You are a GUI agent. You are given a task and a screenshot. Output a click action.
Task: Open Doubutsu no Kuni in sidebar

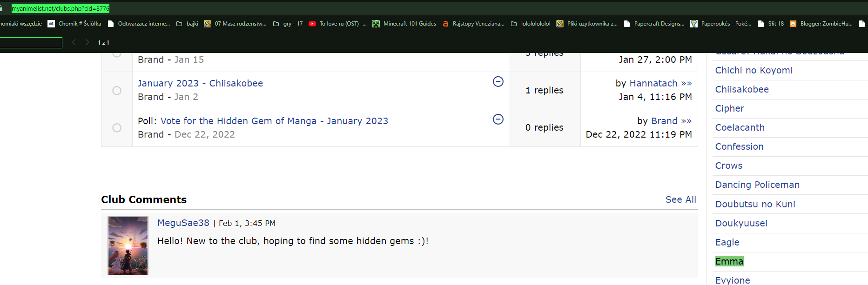click(x=755, y=204)
